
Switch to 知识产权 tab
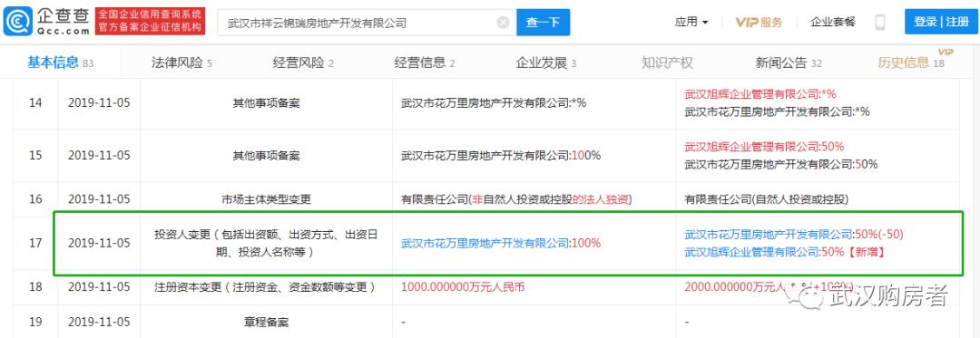click(667, 63)
